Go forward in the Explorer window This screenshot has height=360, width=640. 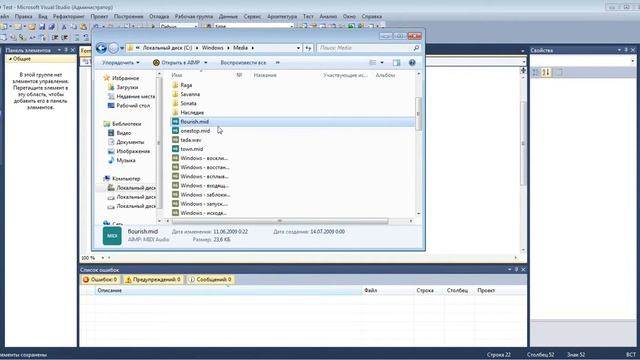[x=113, y=48]
